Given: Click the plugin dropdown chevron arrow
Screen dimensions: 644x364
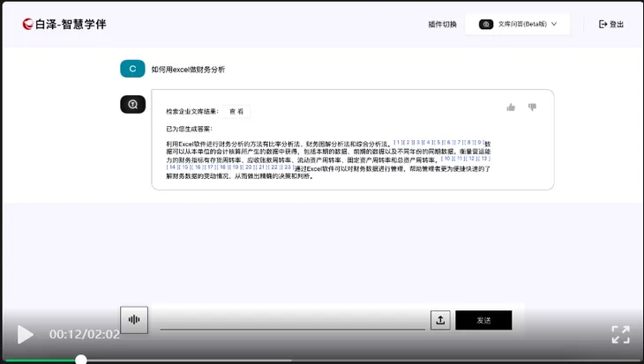Looking at the screenshot, I should (554, 24).
